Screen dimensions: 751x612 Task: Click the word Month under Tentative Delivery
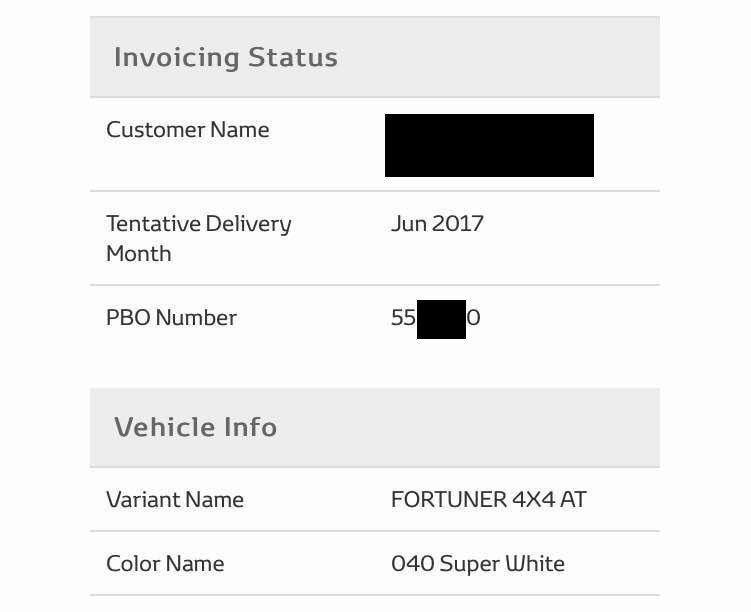coord(139,254)
